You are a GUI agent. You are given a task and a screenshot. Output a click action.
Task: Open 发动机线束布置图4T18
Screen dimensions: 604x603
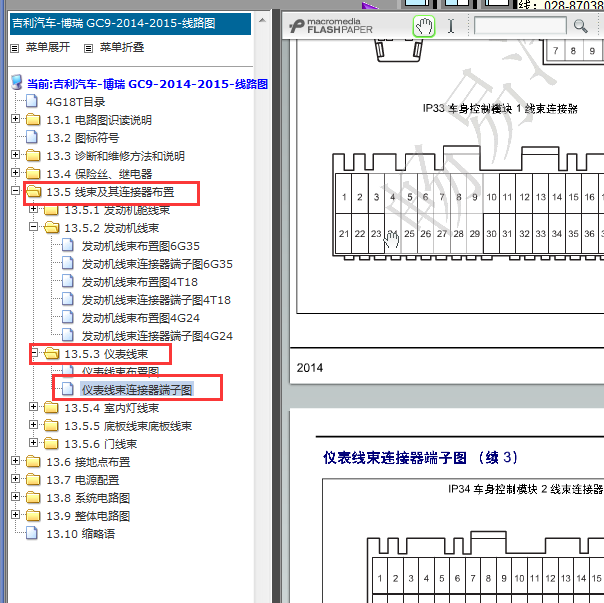click(139, 282)
